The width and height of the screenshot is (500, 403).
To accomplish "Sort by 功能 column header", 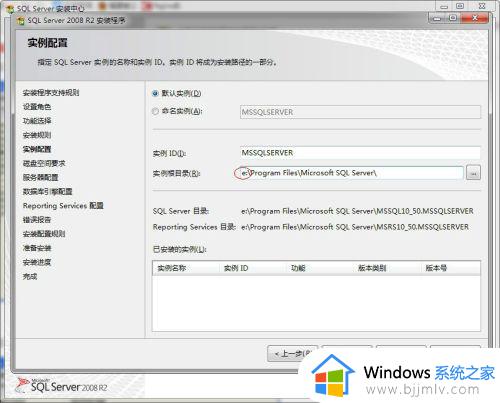I will point(319,268).
